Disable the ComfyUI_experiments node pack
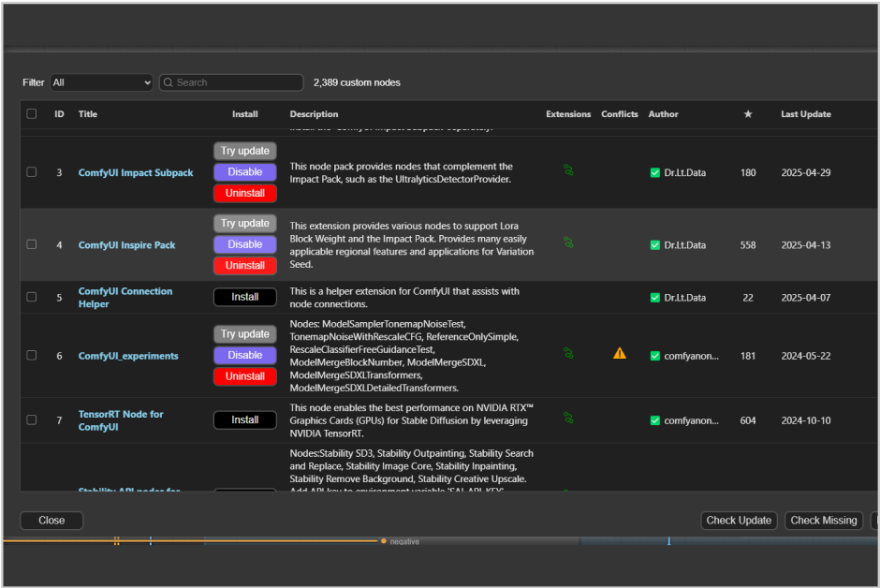Screen dimensions: 880x588 (245, 355)
